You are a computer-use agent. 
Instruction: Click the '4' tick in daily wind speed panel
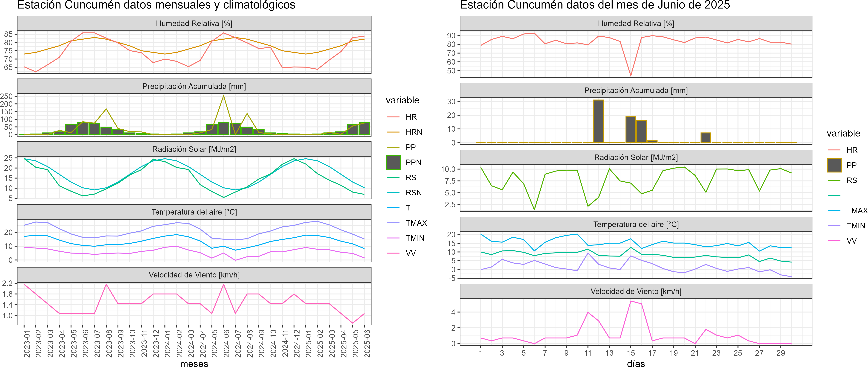coord(453,312)
